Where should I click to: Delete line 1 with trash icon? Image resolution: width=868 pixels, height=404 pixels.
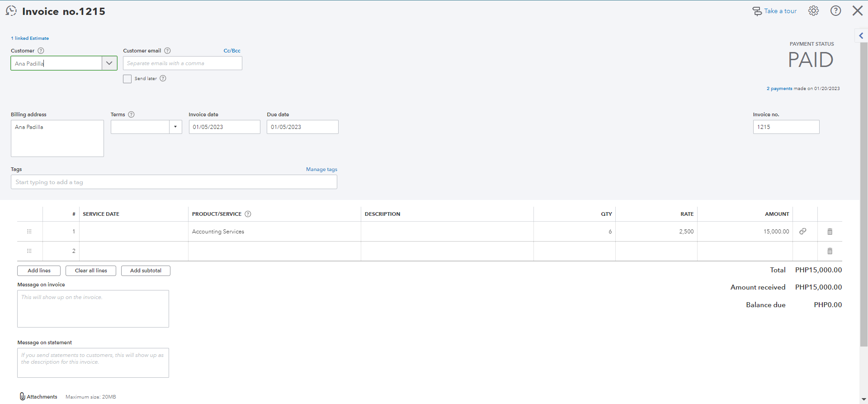tap(830, 232)
